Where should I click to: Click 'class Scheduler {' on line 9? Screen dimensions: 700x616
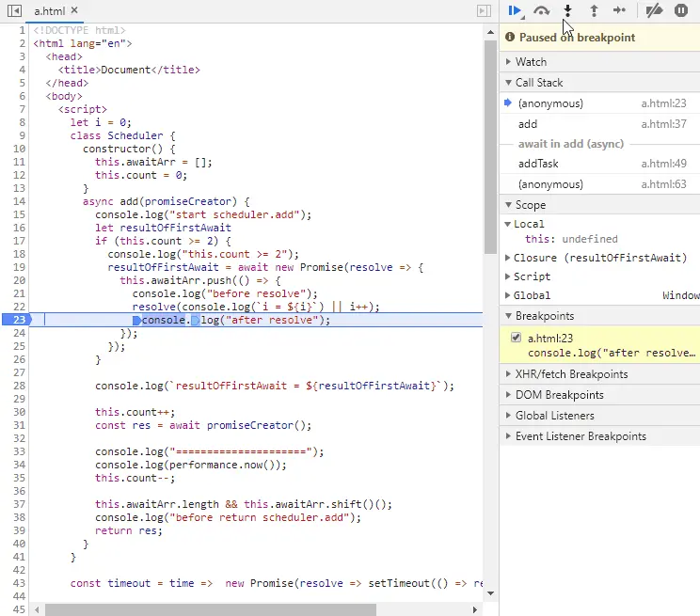point(122,135)
